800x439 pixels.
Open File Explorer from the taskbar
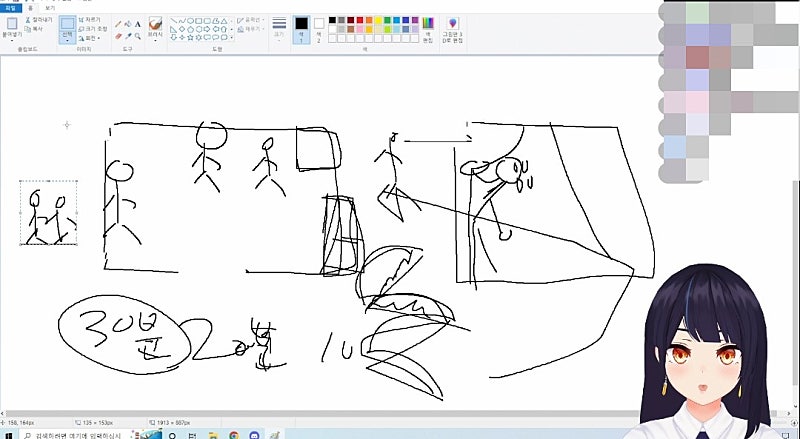click(x=213, y=435)
